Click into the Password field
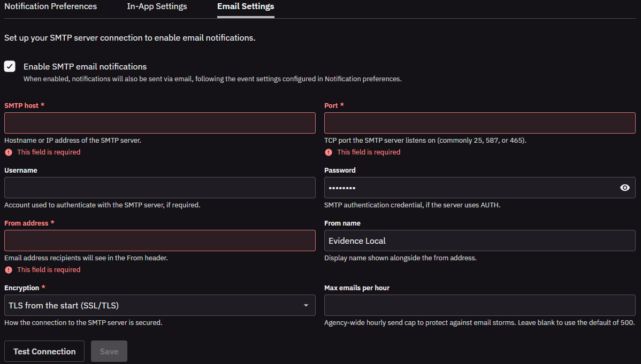Screen dimensions: 641x364 pyautogui.click(x=470, y=188)
